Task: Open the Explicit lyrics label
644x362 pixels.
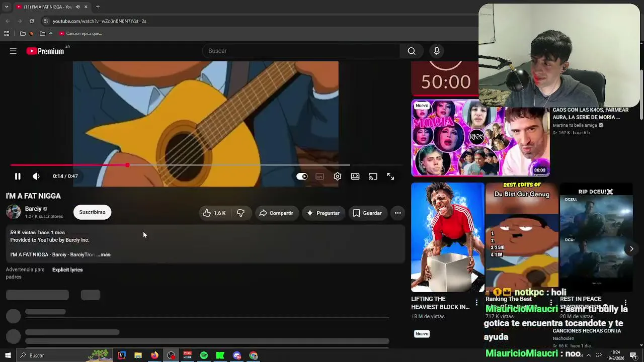Action: click(x=67, y=270)
